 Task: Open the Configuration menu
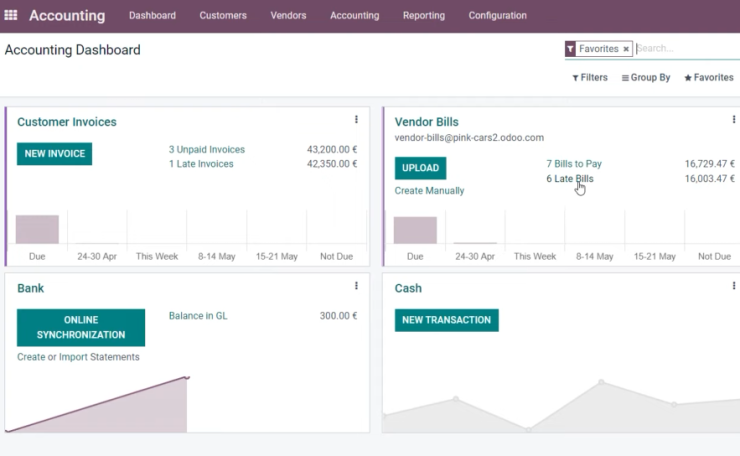[x=497, y=16]
